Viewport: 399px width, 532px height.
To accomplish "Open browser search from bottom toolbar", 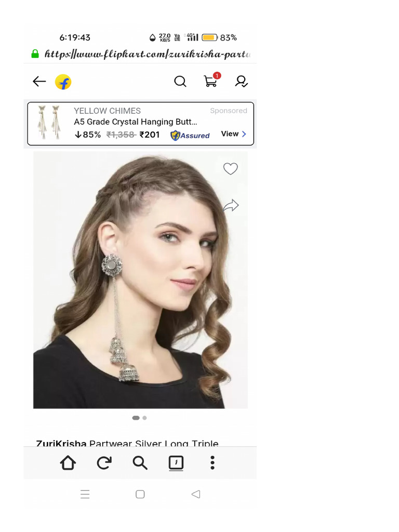I will click(x=140, y=463).
